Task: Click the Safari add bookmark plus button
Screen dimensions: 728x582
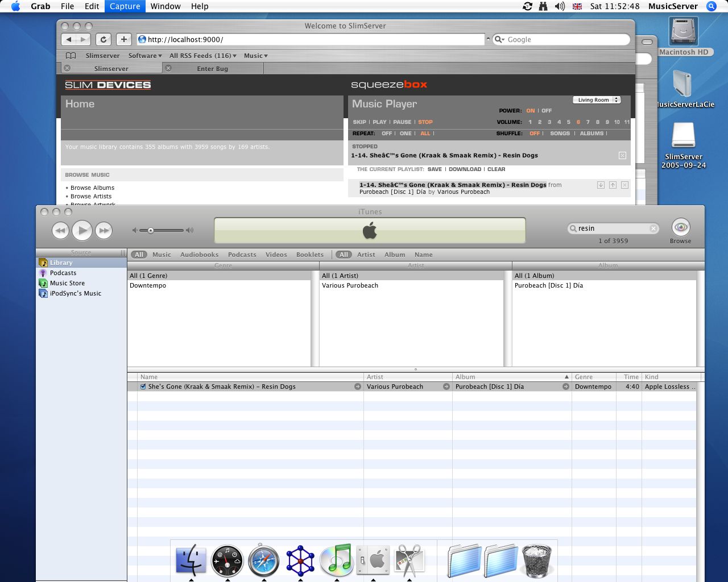Action: click(x=123, y=39)
